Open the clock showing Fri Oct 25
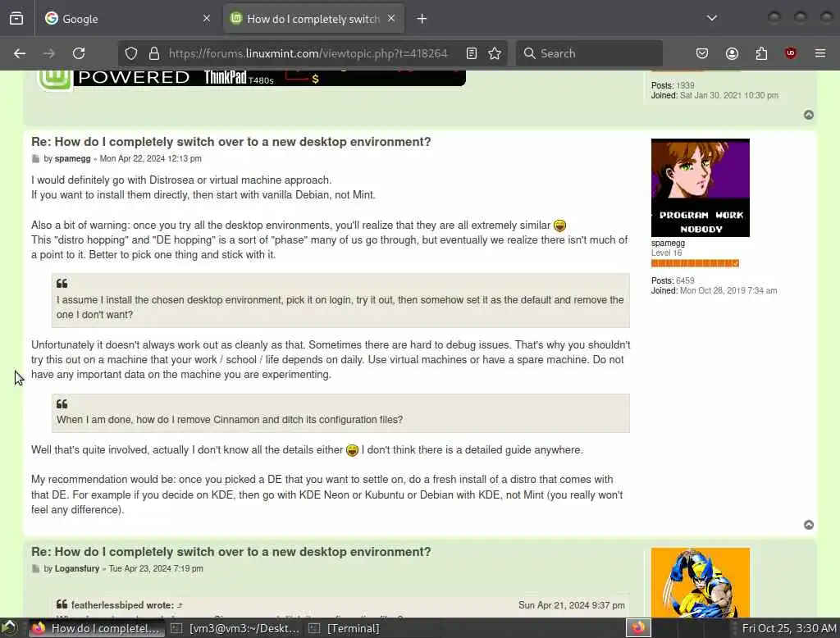The height and width of the screenshot is (638, 840). point(789,628)
